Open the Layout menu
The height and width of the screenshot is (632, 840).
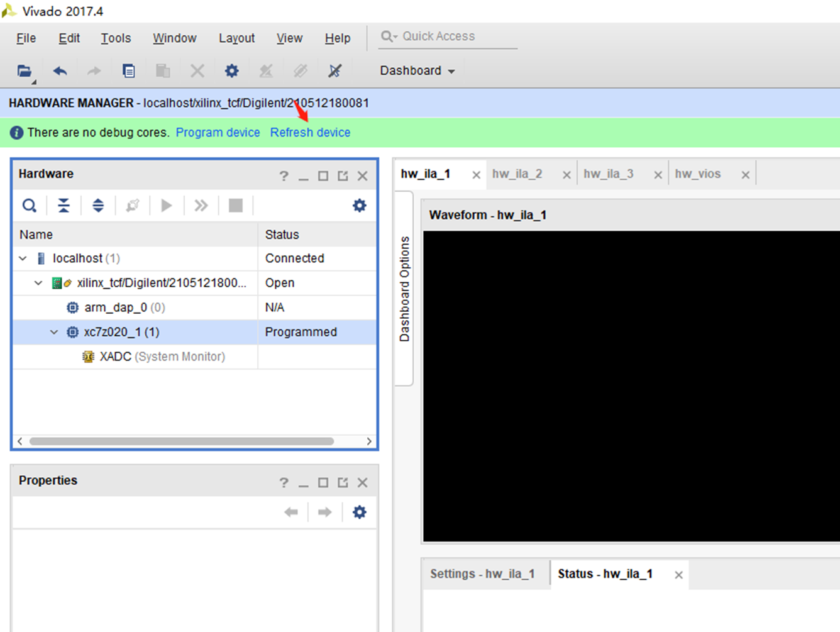click(236, 38)
